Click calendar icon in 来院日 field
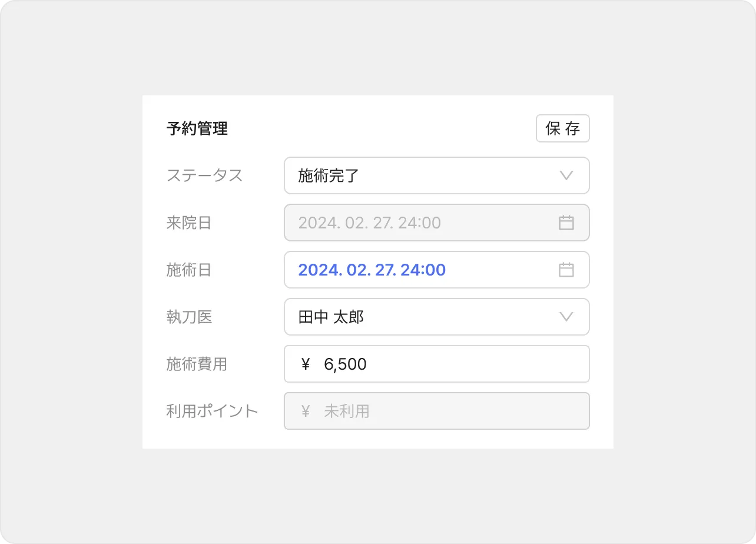The image size is (756, 544). 566,223
